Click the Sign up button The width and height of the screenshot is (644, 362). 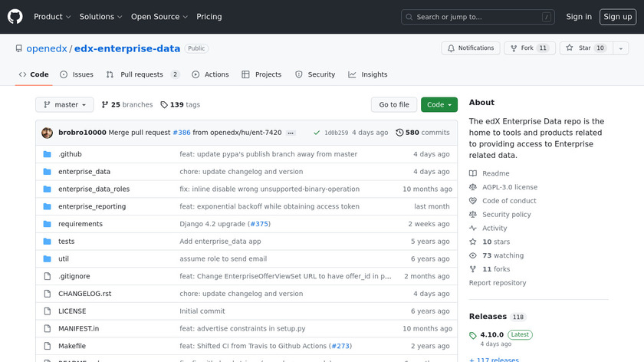[x=617, y=16]
